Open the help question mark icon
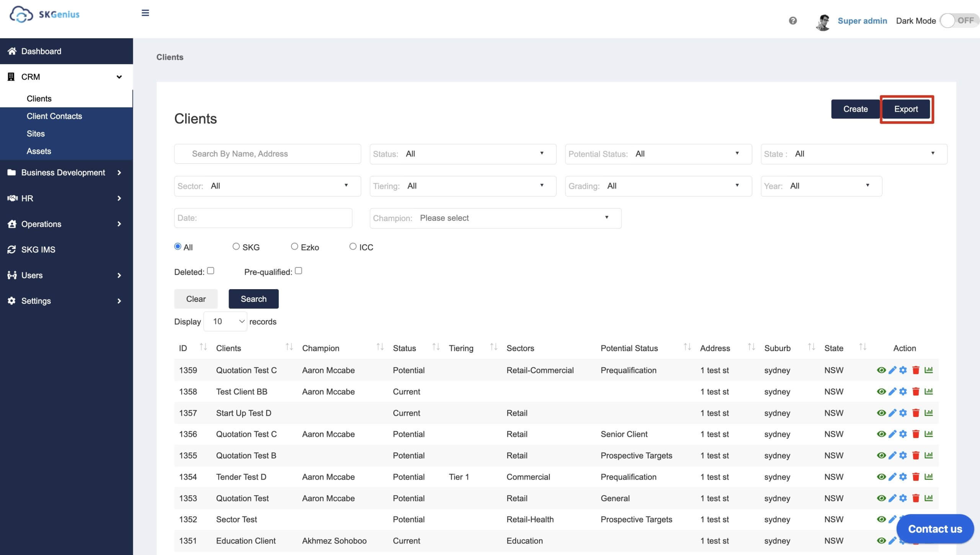The width and height of the screenshot is (980, 555). tap(793, 21)
